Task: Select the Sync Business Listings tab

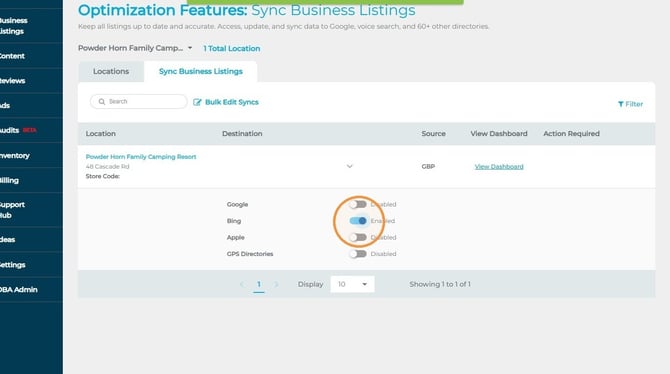Action: 200,71
